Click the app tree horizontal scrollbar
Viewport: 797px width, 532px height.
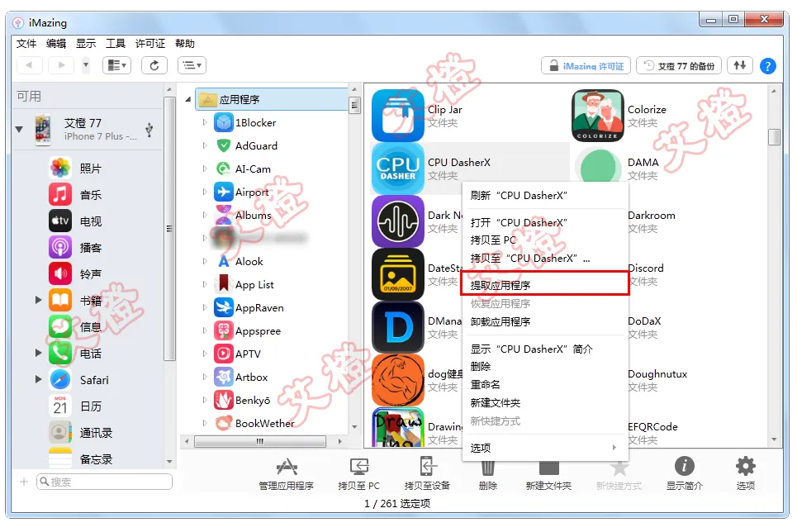point(260,441)
